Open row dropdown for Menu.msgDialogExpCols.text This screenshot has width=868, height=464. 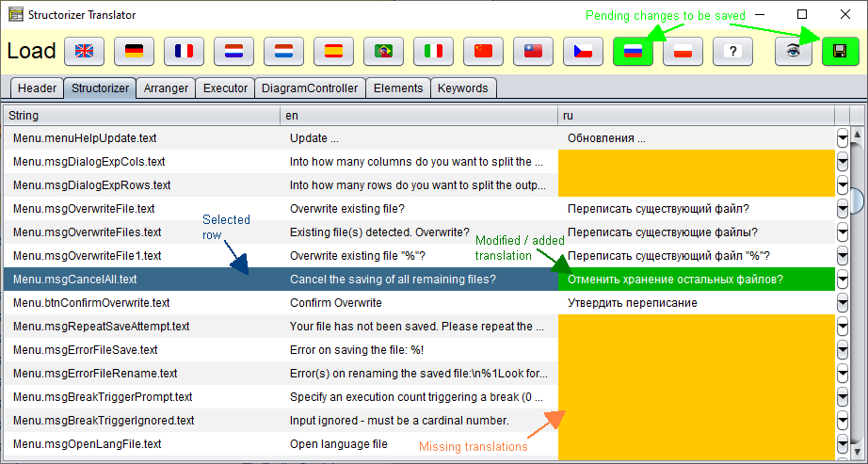(842, 162)
